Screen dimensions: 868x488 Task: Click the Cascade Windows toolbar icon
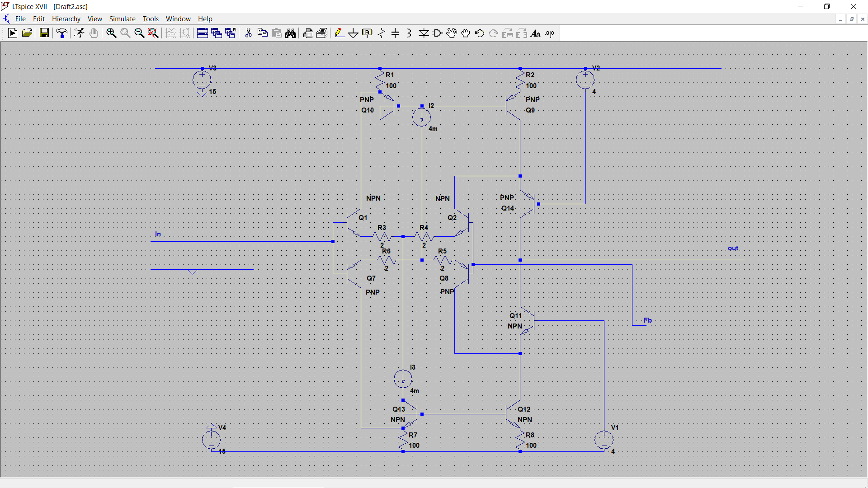[x=217, y=33]
